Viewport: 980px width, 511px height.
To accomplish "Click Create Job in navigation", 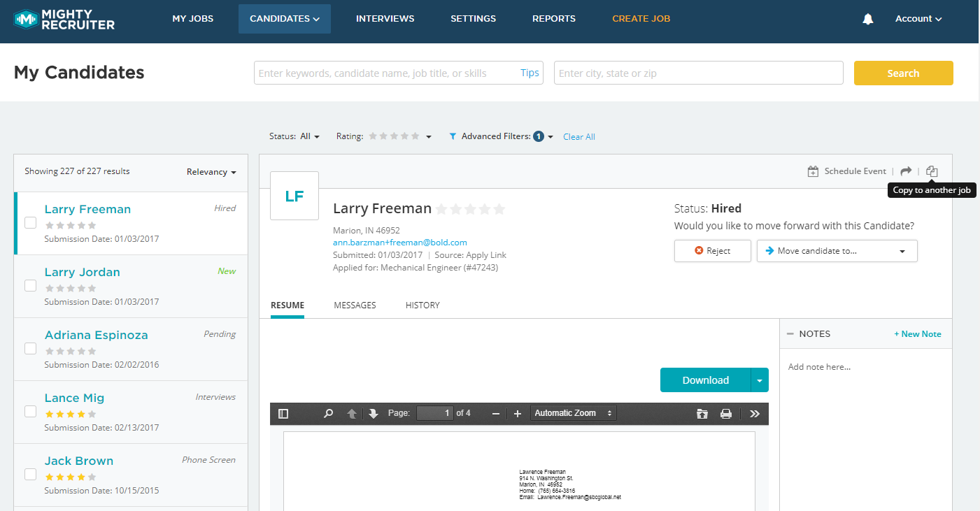I will pos(641,19).
